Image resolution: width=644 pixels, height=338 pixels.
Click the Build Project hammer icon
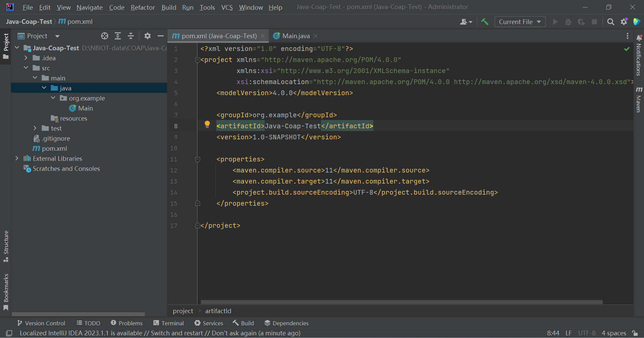point(485,22)
